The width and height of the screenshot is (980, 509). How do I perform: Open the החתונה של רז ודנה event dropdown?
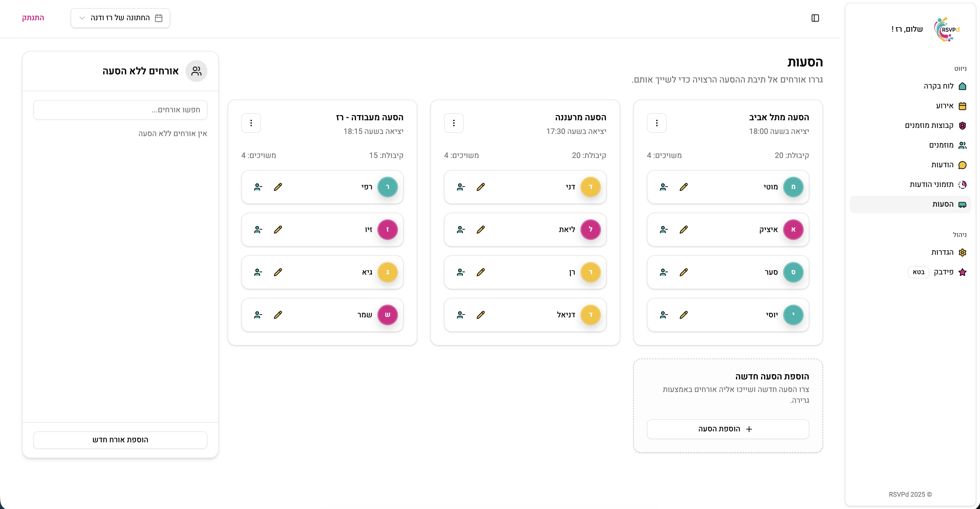point(120,18)
